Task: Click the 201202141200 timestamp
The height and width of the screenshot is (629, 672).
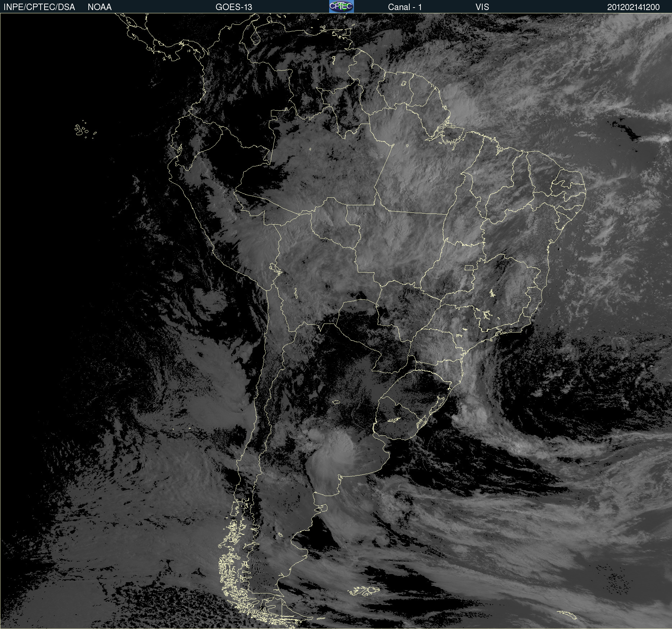Action: (x=633, y=7)
